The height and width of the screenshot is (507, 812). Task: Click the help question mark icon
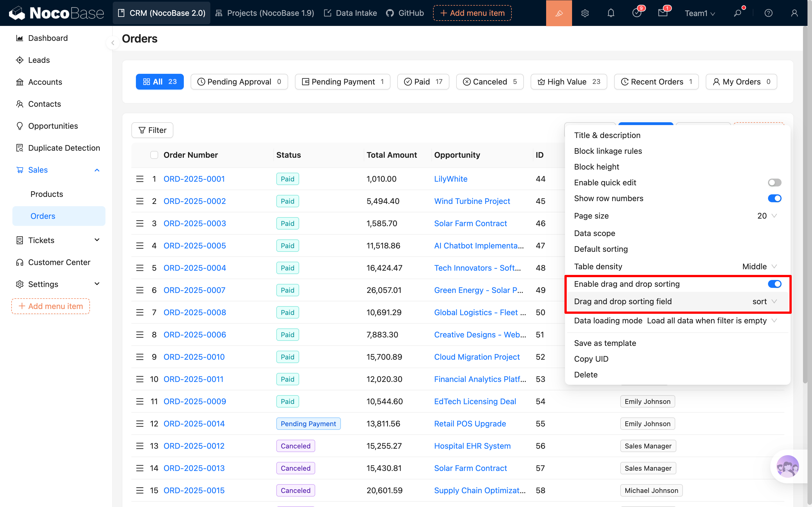click(x=768, y=13)
